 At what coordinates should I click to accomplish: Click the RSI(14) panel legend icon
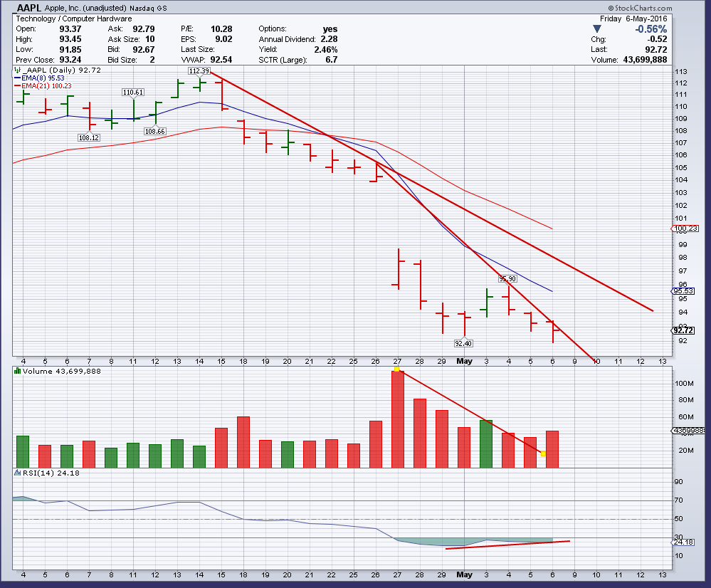coord(18,473)
